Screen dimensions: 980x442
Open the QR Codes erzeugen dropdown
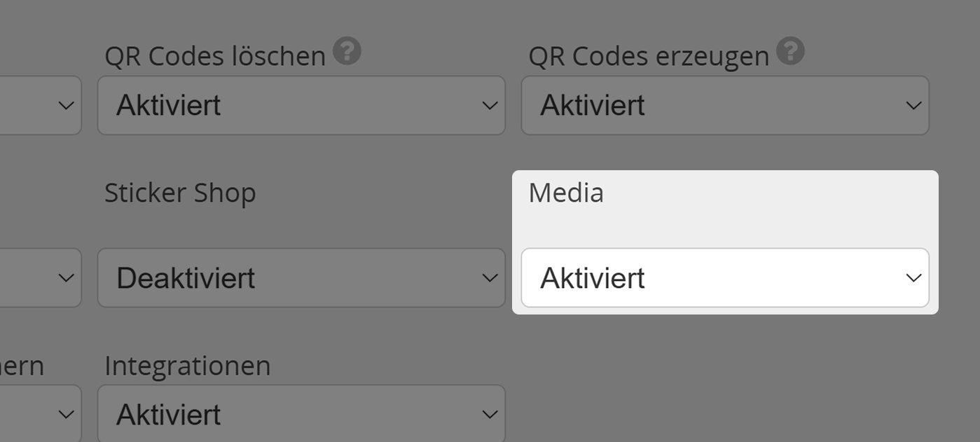point(725,105)
